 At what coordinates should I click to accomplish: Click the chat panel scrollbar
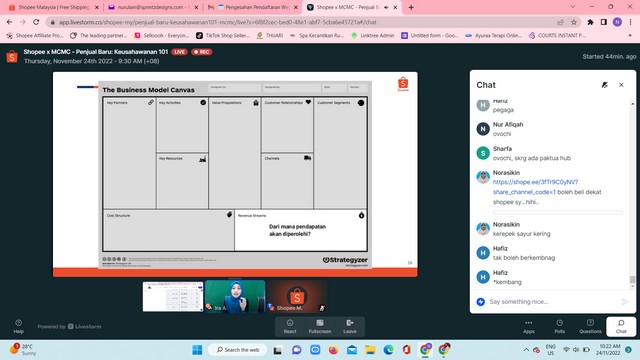coord(632,195)
